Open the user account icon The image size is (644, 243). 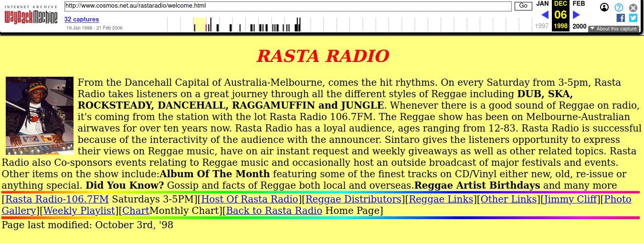click(x=604, y=7)
